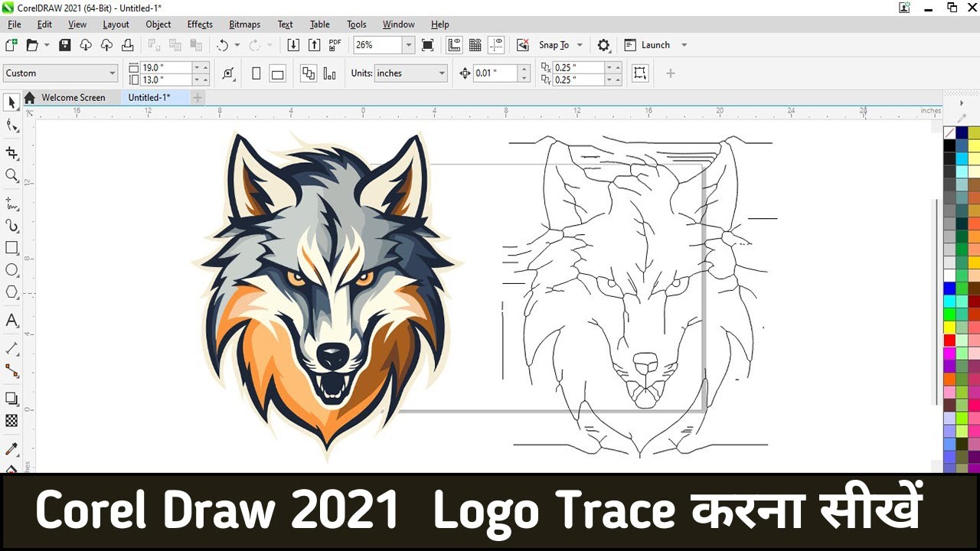Image resolution: width=980 pixels, height=551 pixels.
Task: Select the Freehand drawing tool
Action: 11,204
